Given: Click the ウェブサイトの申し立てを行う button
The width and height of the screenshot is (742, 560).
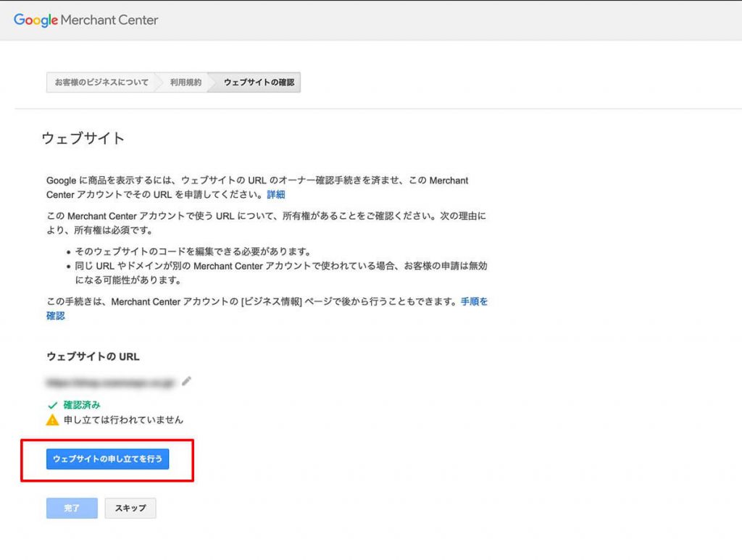Looking at the screenshot, I should [107, 459].
